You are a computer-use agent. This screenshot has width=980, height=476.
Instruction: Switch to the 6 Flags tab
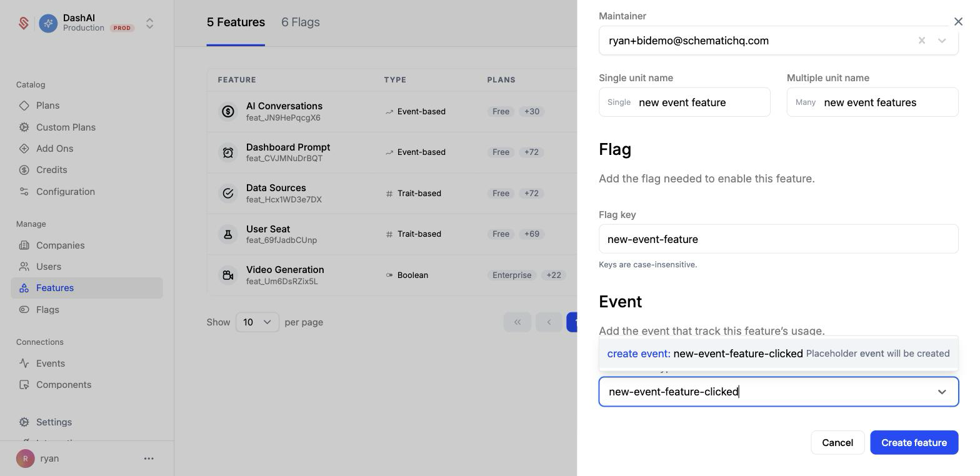click(x=301, y=22)
